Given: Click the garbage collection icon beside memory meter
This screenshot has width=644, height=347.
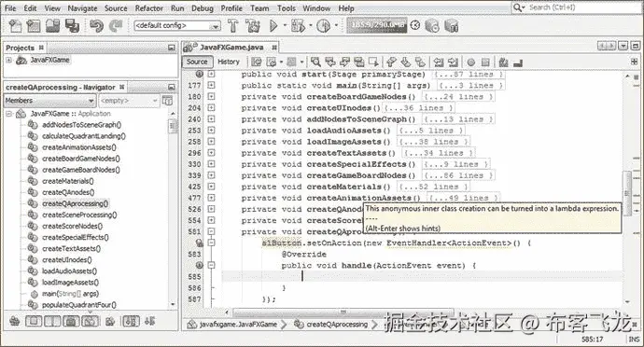Looking at the screenshot, I should pyautogui.click(x=415, y=25).
